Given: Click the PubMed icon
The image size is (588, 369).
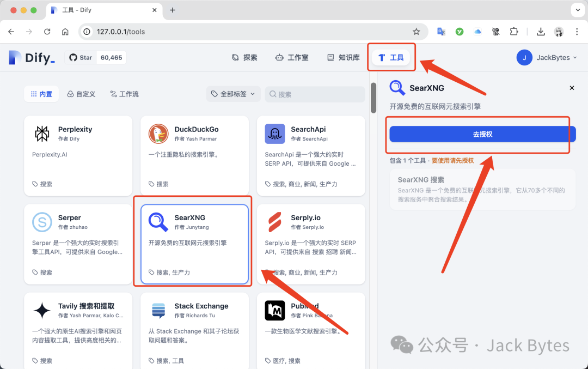Looking at the screenshot, I should 275,311.
